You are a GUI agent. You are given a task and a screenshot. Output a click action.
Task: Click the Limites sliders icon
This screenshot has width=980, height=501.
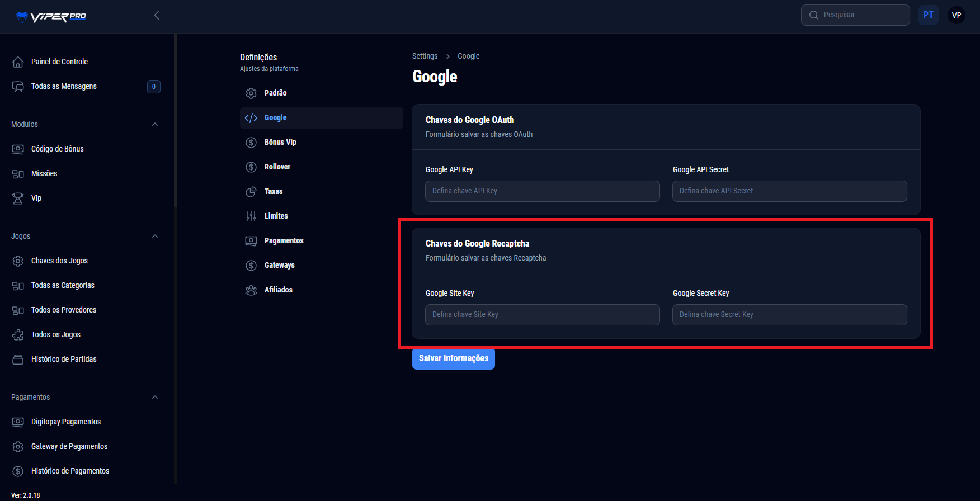point(251,216)
